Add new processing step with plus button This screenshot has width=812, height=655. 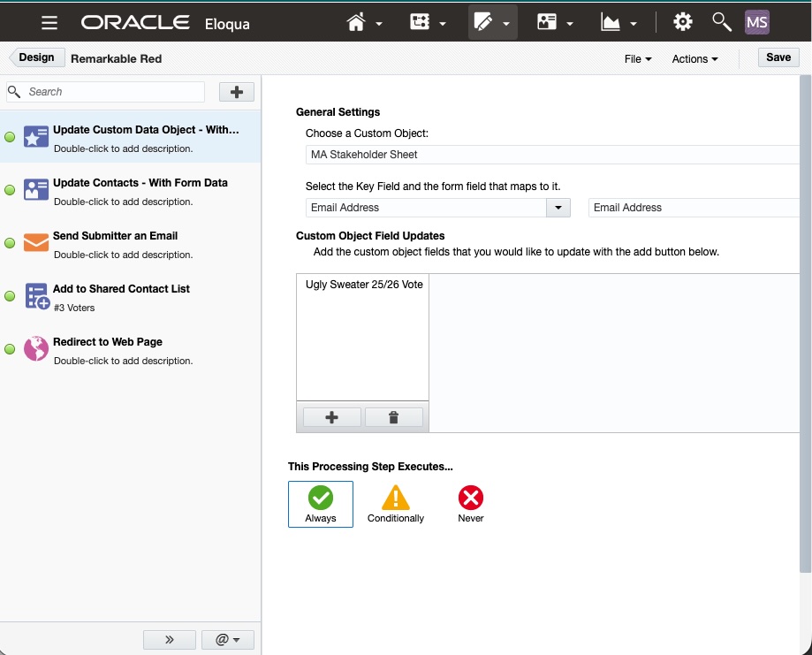click(236, 92)
